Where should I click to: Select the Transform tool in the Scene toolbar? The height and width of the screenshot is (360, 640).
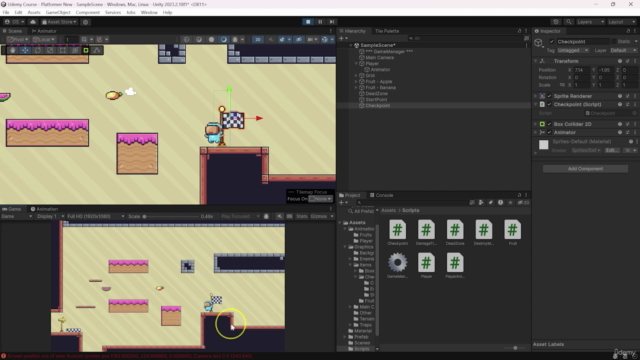coord(75,50)
